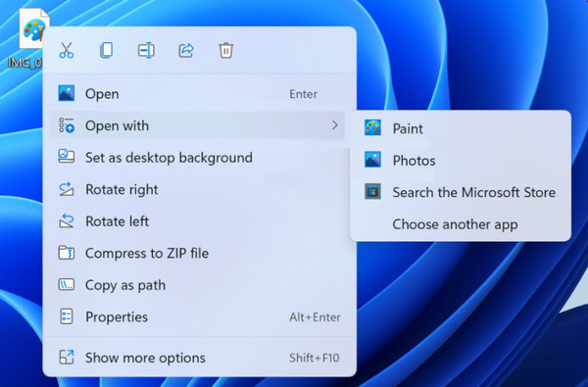The width and height of the screenshot is (588, 387).
Task: Select the Paint app icon in the submenu
Action: coord(372,128)
